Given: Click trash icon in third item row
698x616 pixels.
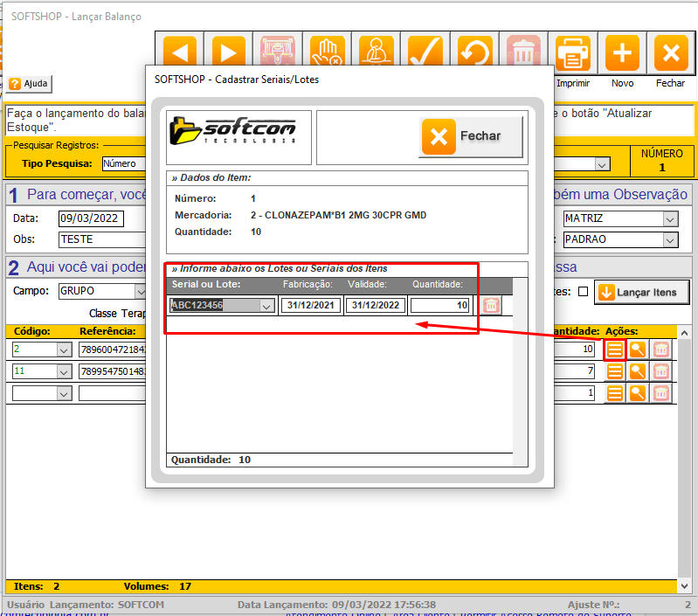Looking at the screenshot, I should (661, 393).
